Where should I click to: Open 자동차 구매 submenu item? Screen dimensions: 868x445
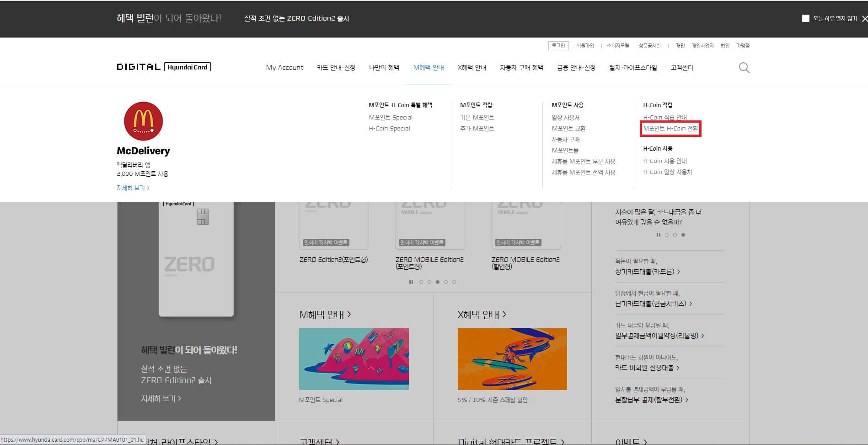tap(565, 139)
